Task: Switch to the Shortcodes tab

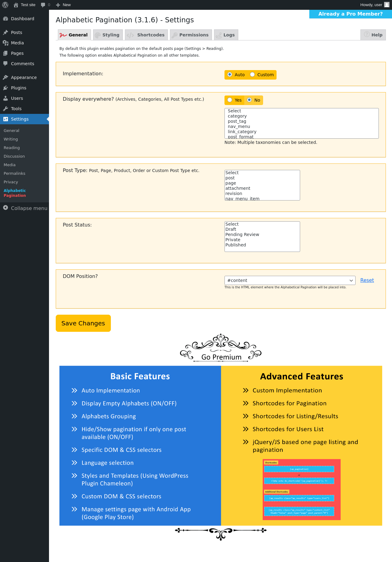Action: click(146, 35)
